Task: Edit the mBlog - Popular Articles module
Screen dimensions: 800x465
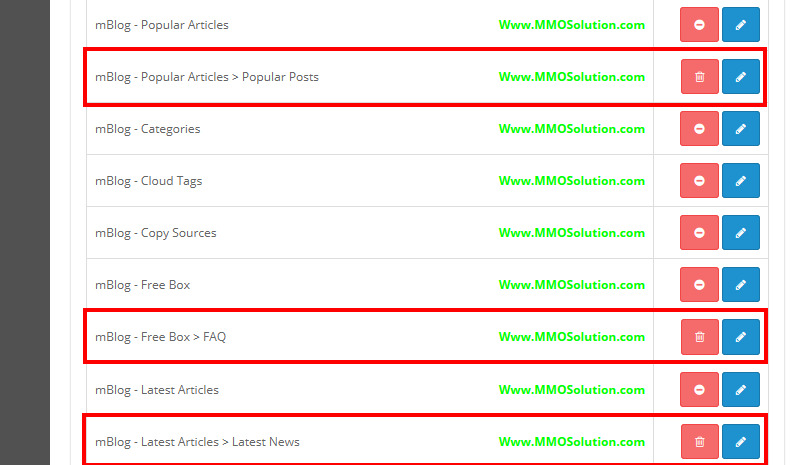Action: click(x=740, y=25)
